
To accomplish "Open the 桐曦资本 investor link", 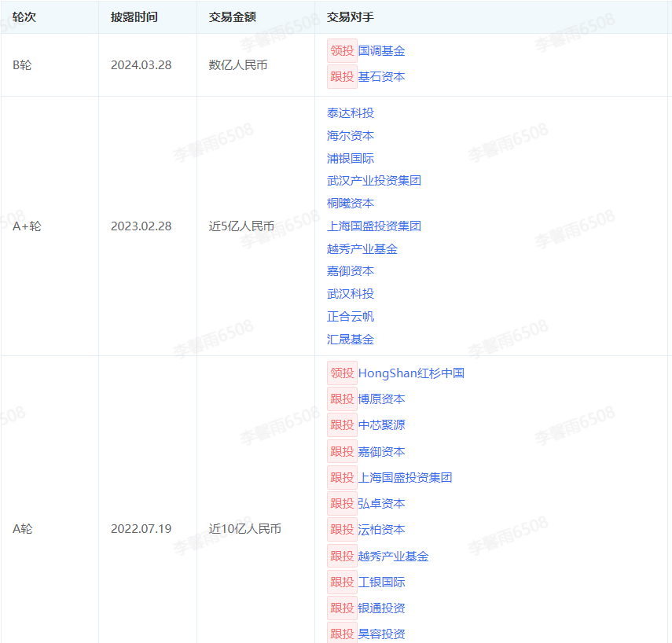I will [350, 204].
